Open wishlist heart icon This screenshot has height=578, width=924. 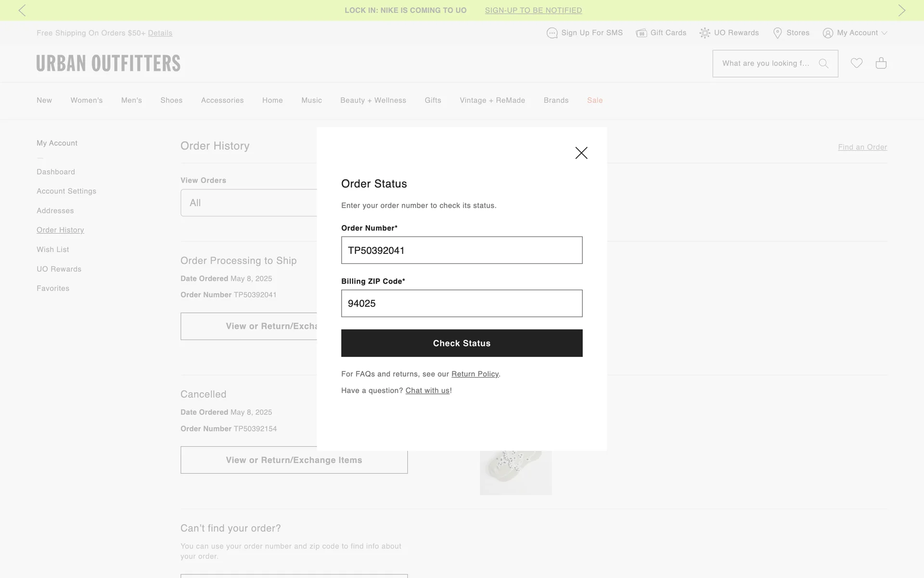(x=856, y=63)
